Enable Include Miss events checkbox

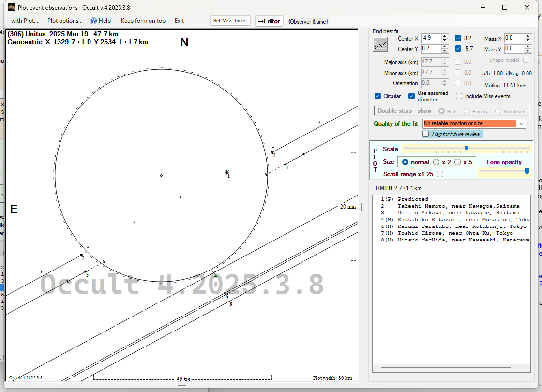[x=459, y=96]
